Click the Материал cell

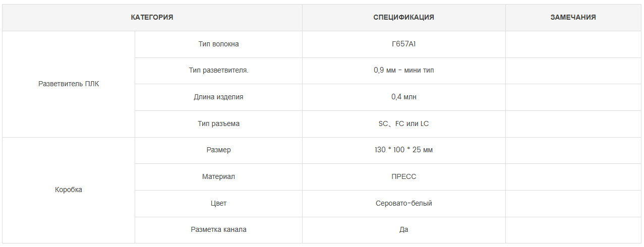click(219, 177)
